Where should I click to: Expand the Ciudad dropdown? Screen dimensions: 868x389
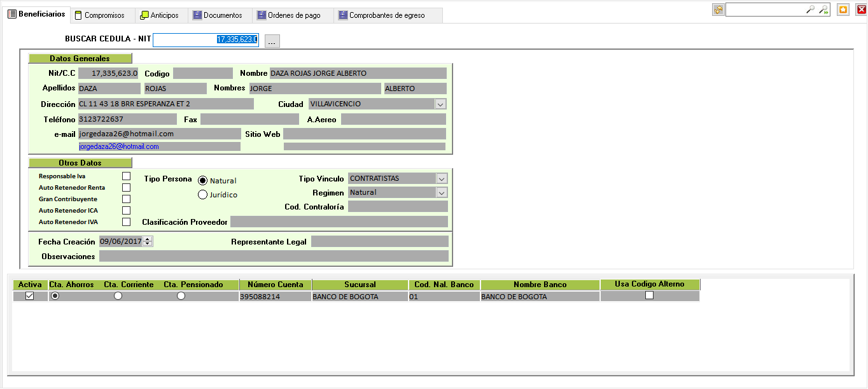[440, 104]
